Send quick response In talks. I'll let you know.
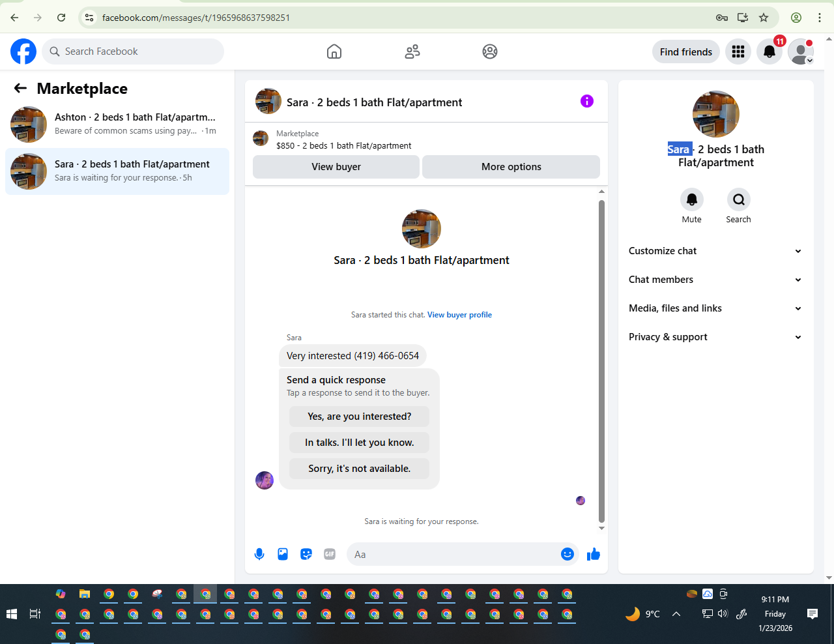The width and height of the screenshot is (834, 644). click(x=360, y=443)
